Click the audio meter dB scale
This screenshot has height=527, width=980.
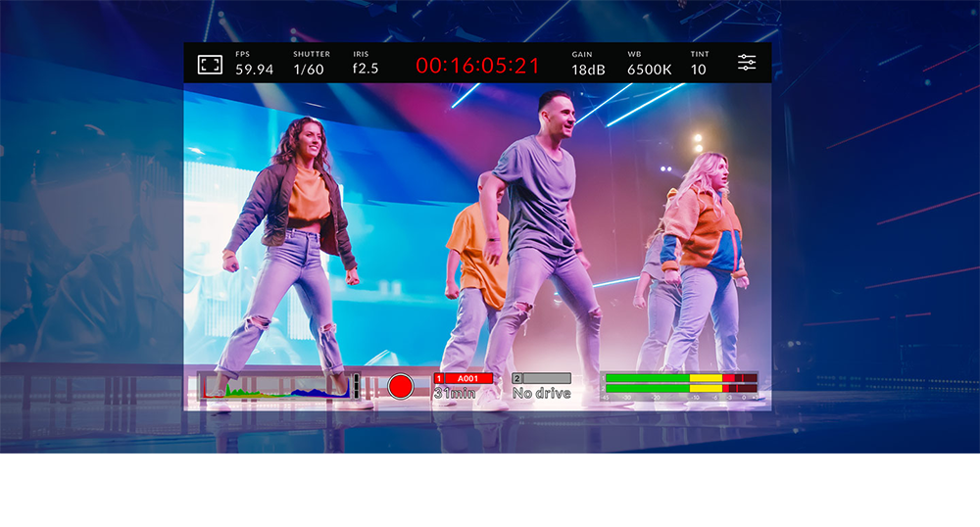point(679,397)
